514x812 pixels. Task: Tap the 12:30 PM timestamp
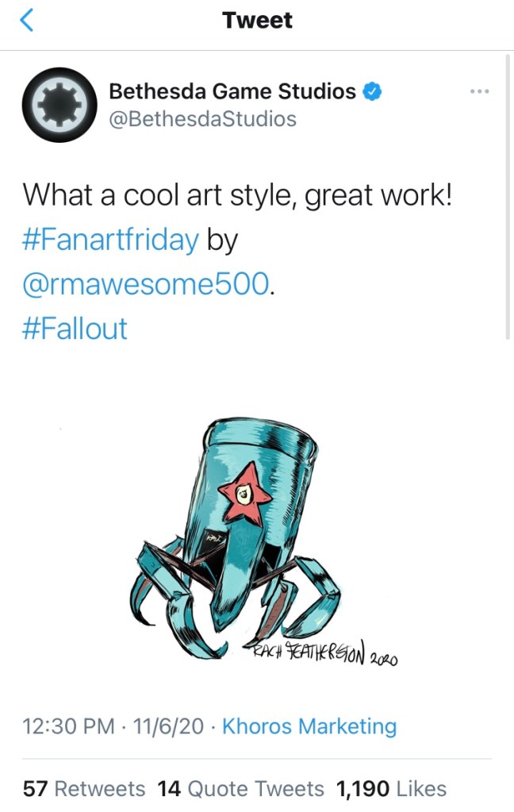point(68,726)
